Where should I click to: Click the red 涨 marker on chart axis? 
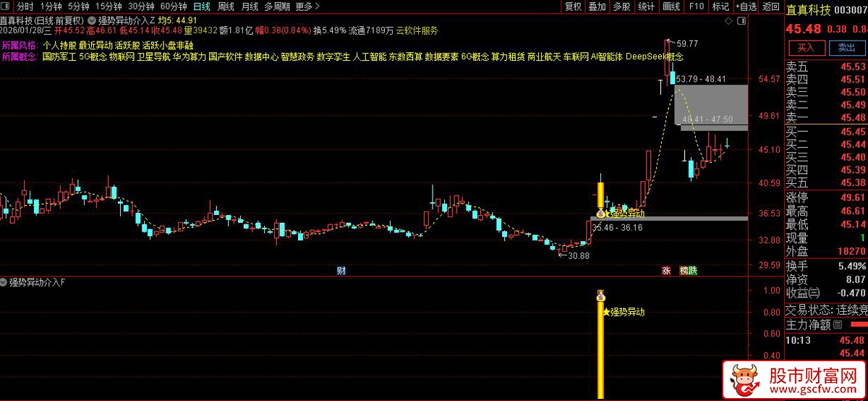[666, 271]
